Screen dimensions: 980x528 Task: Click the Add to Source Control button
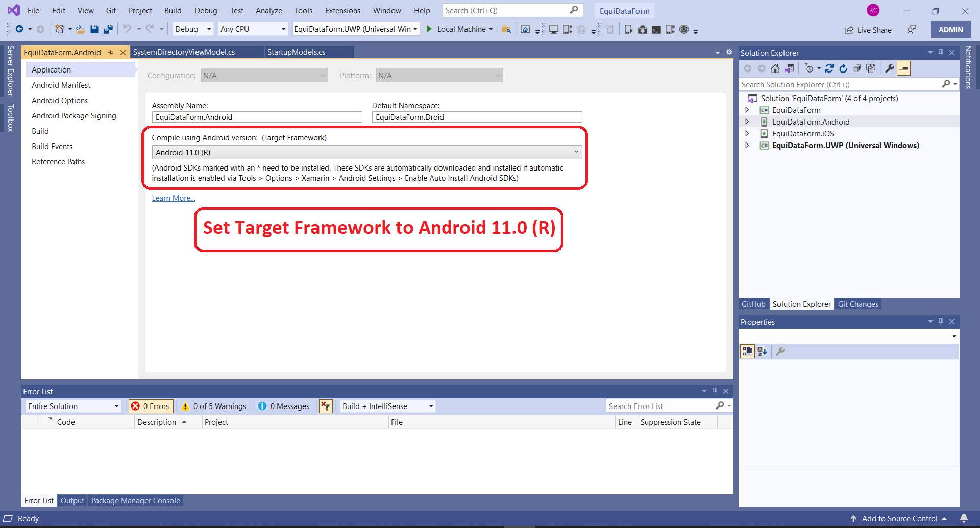tap(899, 518)
